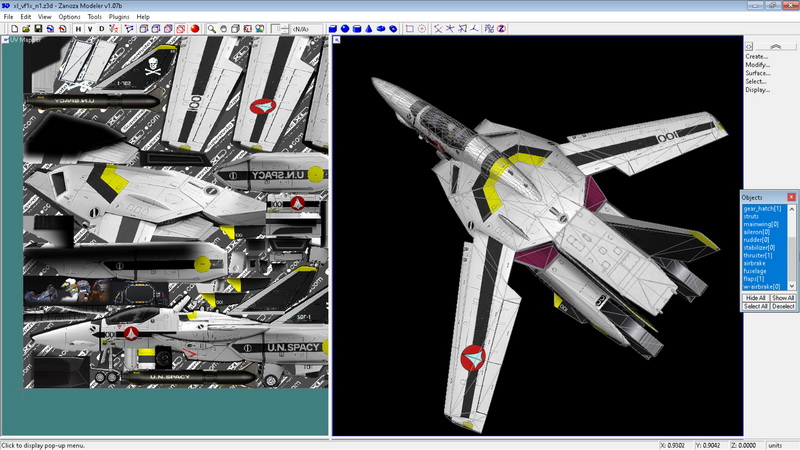Click the red Redo arrow icon
This screenshot has height=450, width=800.
pyautogui.click(x=62, y=29)
